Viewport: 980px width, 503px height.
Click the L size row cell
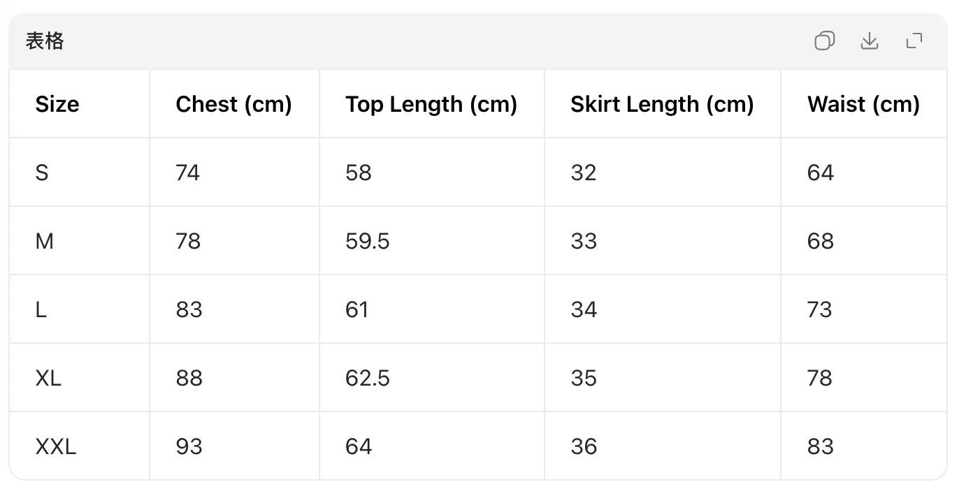pyautogui.click(x=41, y=309)
